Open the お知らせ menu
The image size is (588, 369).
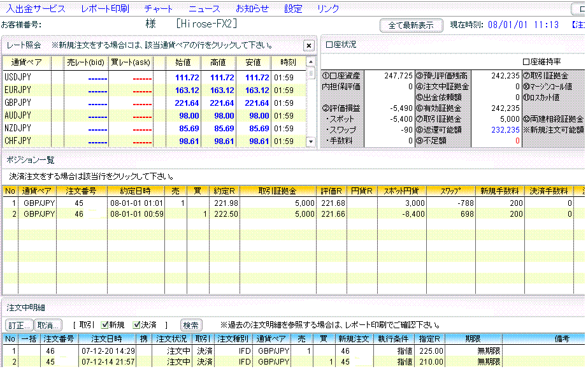pos(252,9)
